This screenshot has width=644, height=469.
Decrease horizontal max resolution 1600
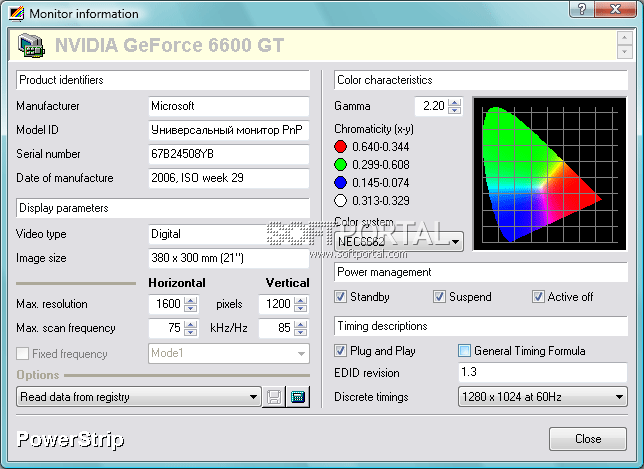[190, 308]
